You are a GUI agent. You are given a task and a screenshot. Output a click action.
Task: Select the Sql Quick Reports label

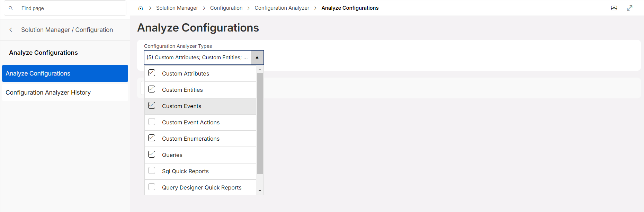[185, 171]
